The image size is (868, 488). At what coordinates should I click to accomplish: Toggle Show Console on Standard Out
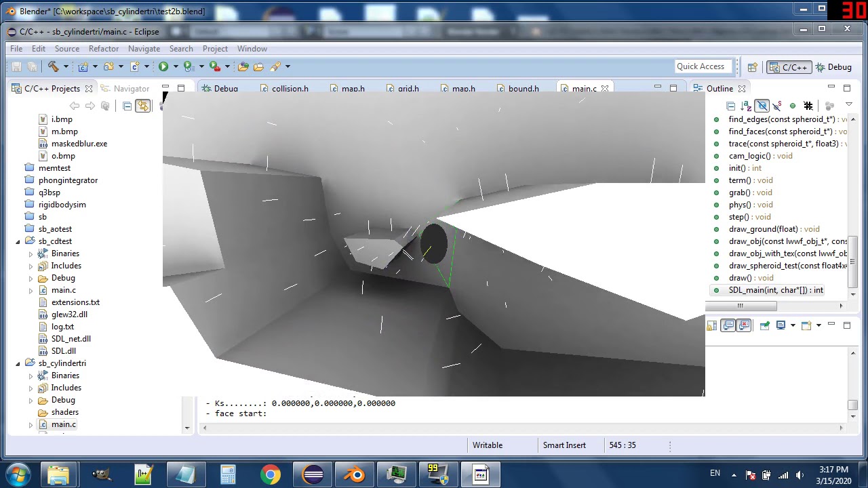coord(728,326)
